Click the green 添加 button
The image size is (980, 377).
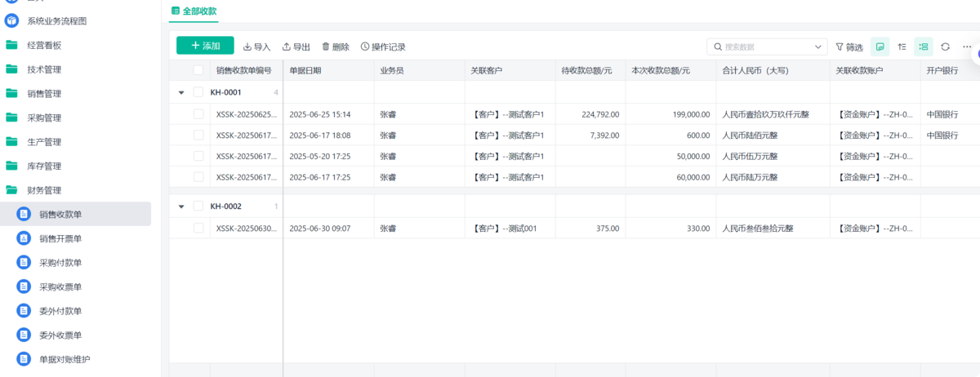(x=205, y=46)
